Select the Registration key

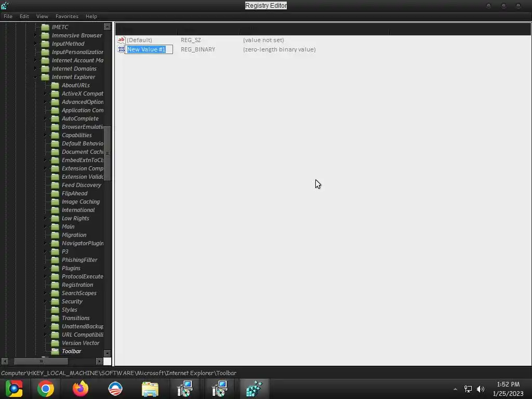pos(77,285)
